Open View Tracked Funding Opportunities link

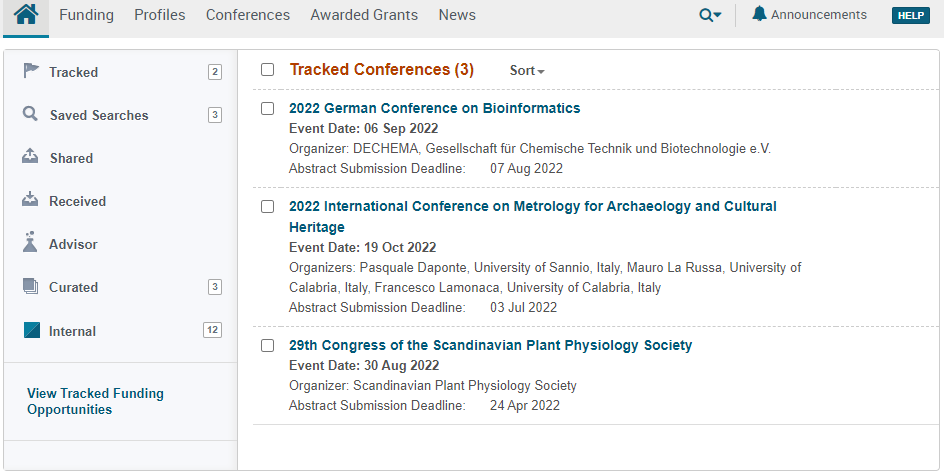point(95,401)
